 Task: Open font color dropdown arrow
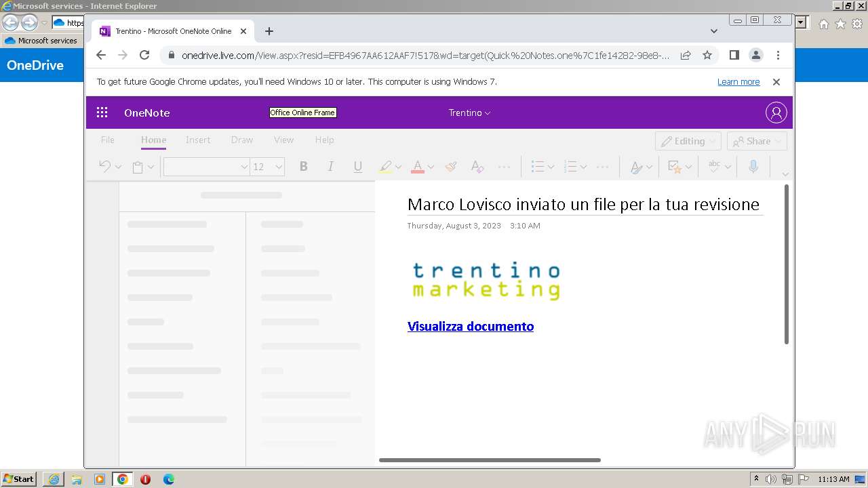point(431,167)
